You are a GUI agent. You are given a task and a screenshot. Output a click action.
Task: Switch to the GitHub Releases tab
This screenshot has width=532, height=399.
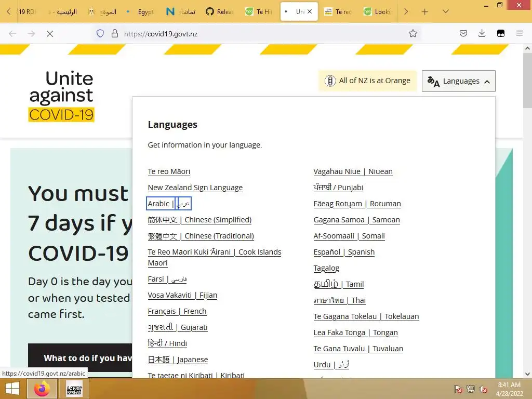pyautogui.click(x=220, y=12)
